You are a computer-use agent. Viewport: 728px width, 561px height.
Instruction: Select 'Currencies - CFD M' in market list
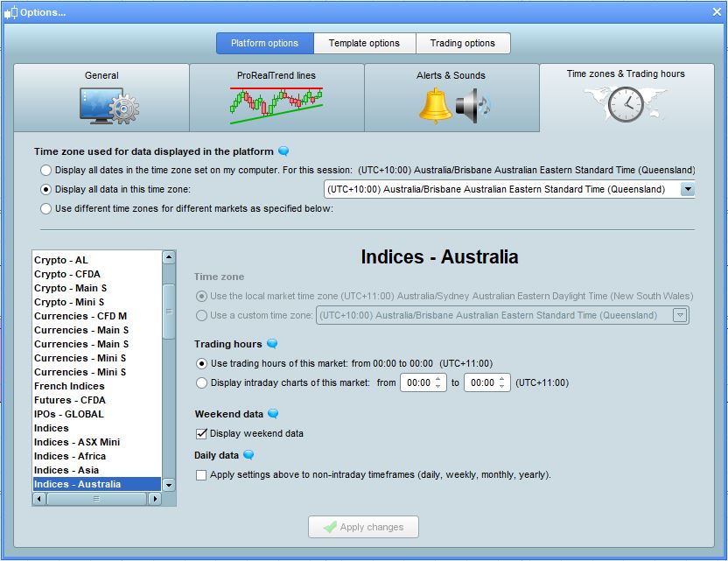pyautogui.click(x=97, y=316)
